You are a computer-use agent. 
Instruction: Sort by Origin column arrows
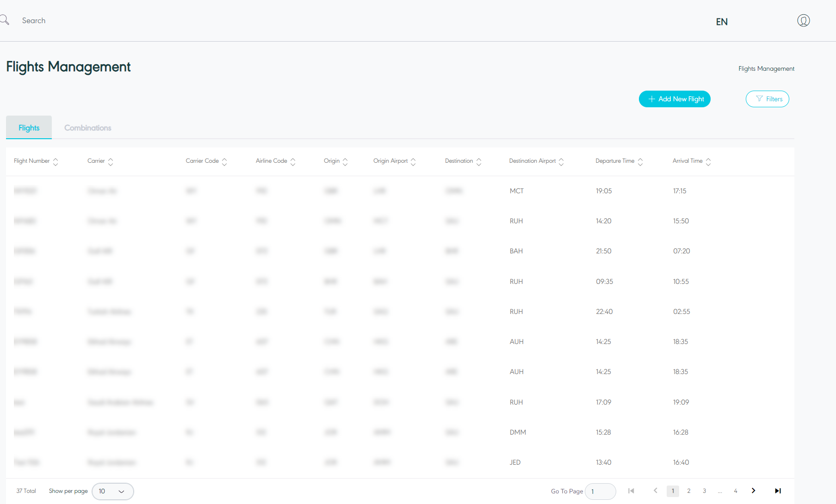point(345,161)
